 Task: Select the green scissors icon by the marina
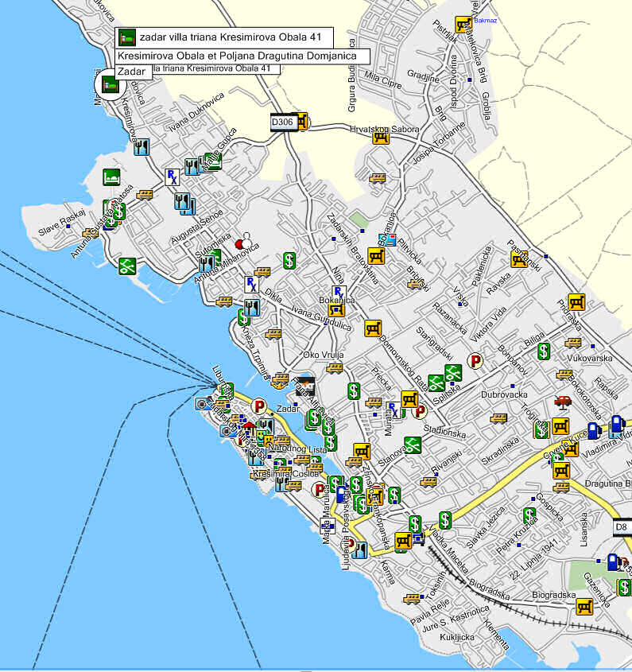click(127, 266)
